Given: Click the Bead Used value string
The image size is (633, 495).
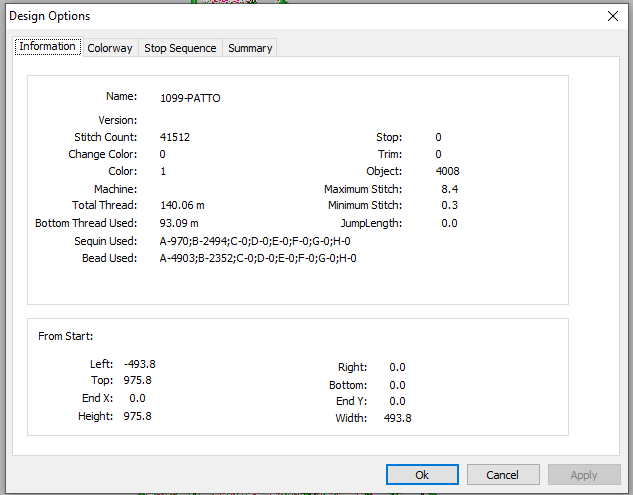Looking at the screenshot, I should click(x=258, y=258).
